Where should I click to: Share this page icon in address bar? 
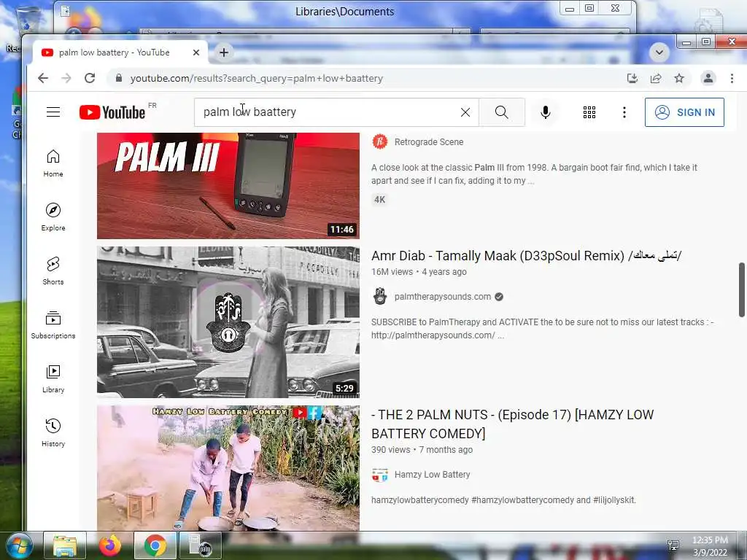click(x=656, y=78)
